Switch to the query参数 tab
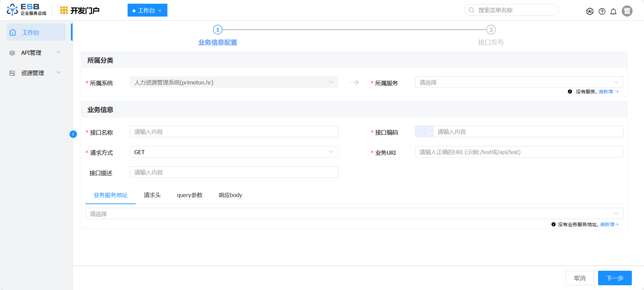The height and width of the screenshot is (290, 644). point(190,195)
